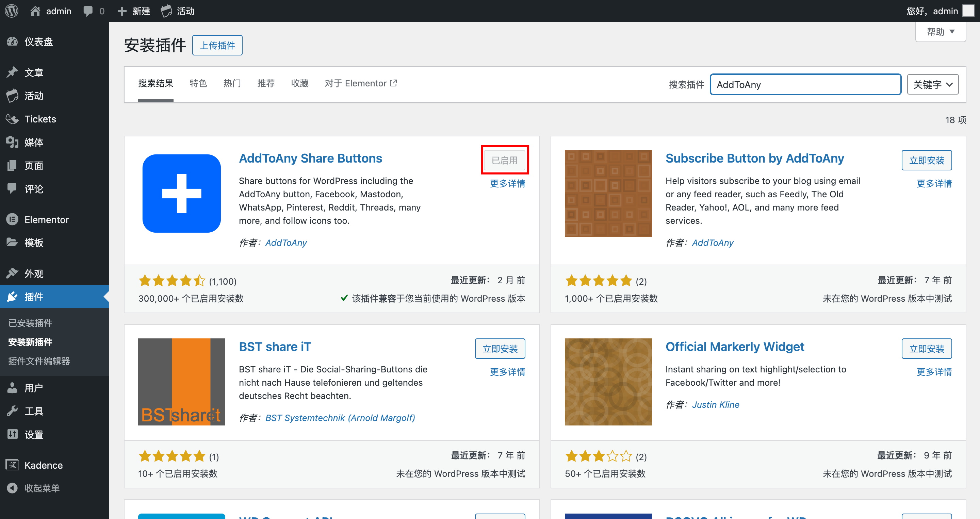Open the comments bubble icon in the admin bar
This screenshot has height=519, width=980.
[x=88, y=11]
